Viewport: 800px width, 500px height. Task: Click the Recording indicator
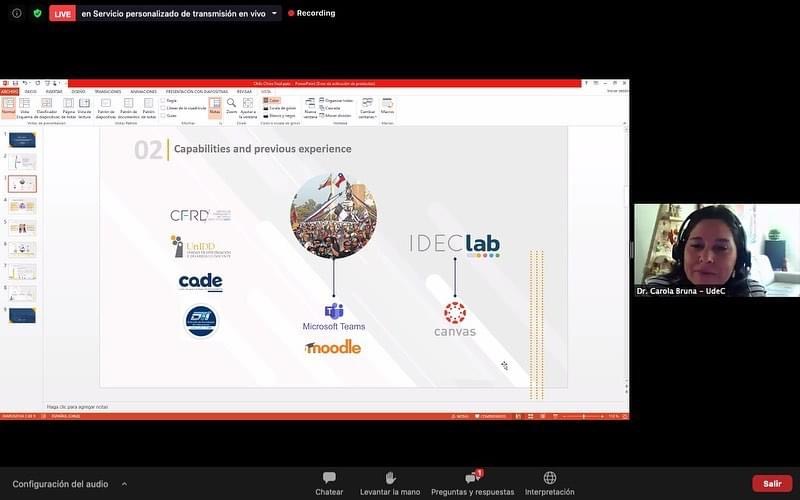click(x=312, y=13)
